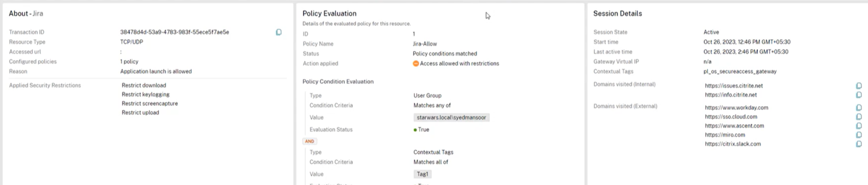Copy the Transaction ID value

[279, 32]
